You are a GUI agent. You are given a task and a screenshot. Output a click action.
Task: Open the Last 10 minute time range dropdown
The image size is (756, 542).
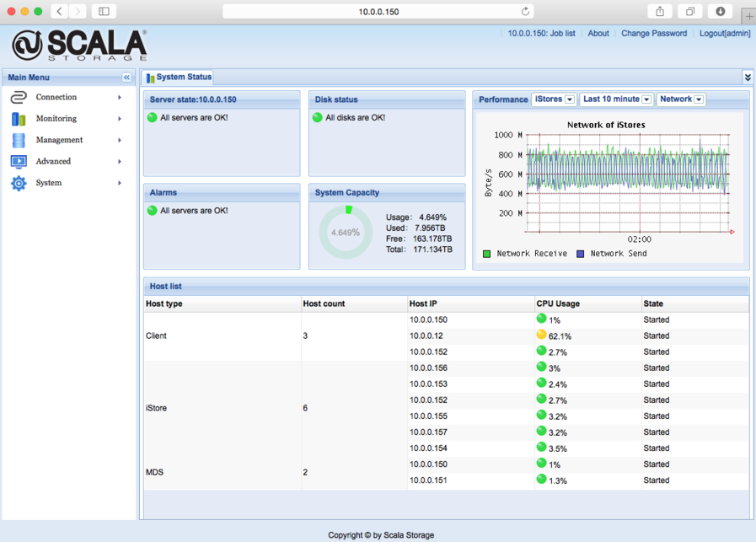(x=616, y=99)
